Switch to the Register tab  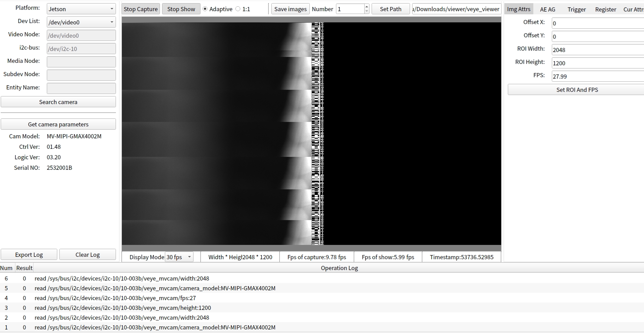[605, 9]
